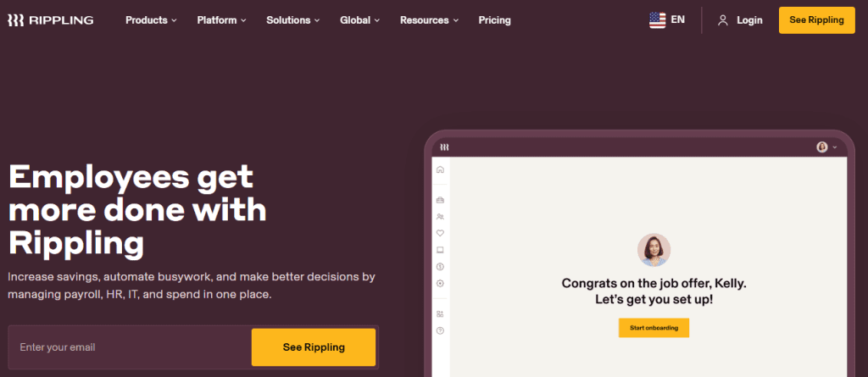Open the Resources menu

click(x=430, y=20)
